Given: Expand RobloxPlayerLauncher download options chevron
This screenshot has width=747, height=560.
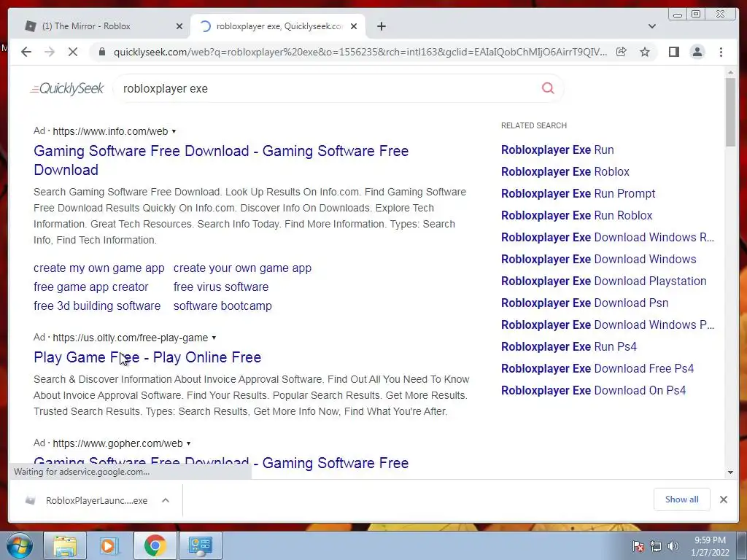Looking at the screenshot, I should point(166,500).
